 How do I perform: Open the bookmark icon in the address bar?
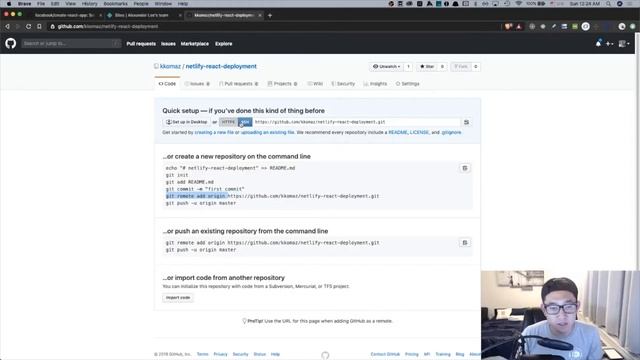(39, 27)
